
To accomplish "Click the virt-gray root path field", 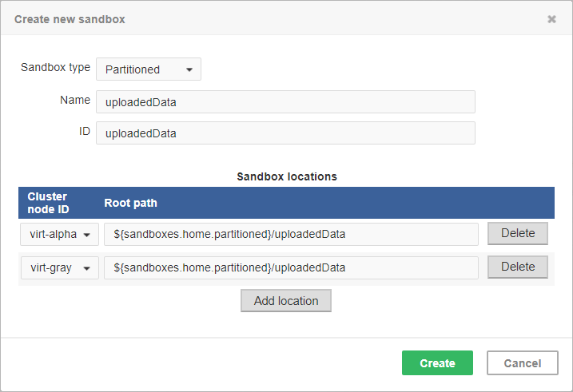I will click(x=291, y=267).
